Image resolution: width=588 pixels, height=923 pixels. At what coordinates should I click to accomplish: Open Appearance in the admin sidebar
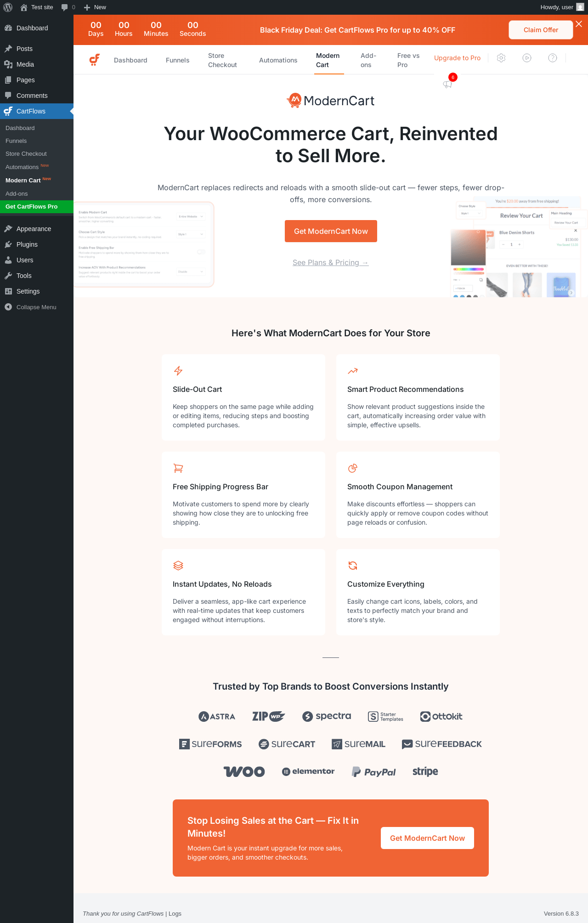37,229
